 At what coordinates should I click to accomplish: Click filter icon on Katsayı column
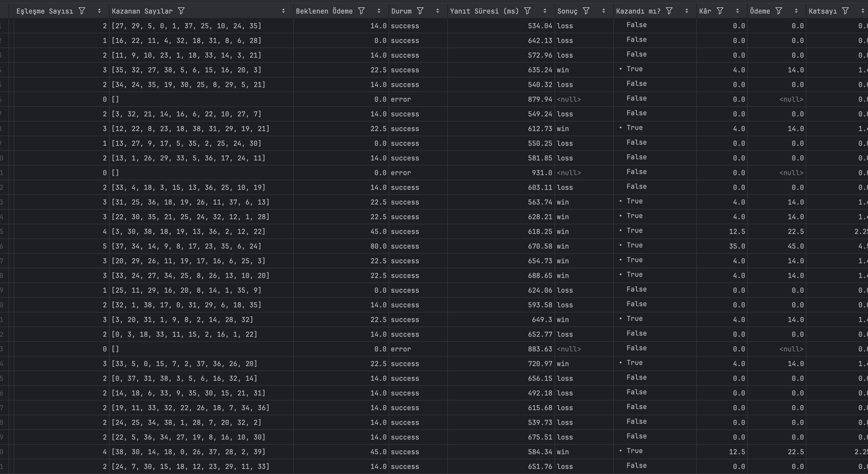point(845,11)
